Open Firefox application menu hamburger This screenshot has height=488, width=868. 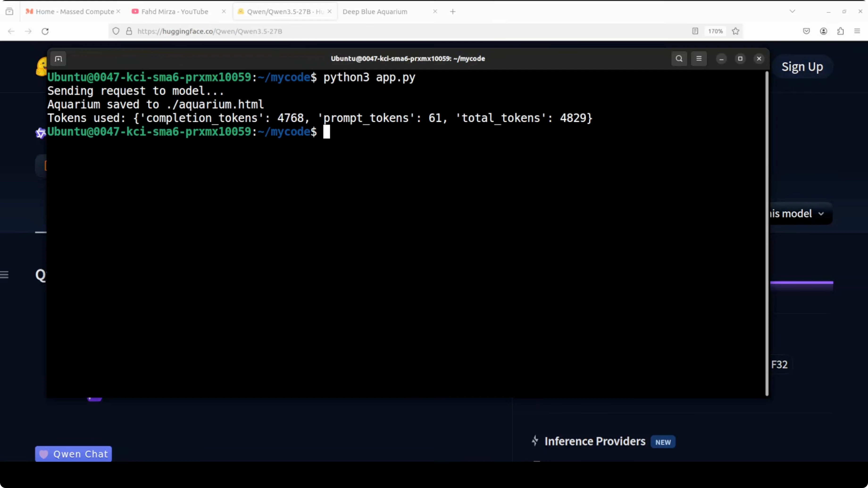click(857, 31)
